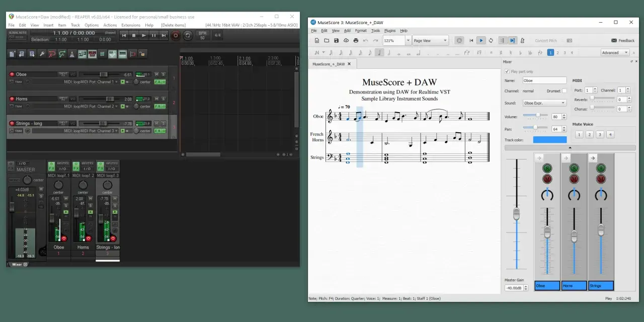Click Oboe track volume fader in REAPER
Image resolution: width=644 pixels, height=322 pixels.
pyautogui.click(x=104, y=74)
